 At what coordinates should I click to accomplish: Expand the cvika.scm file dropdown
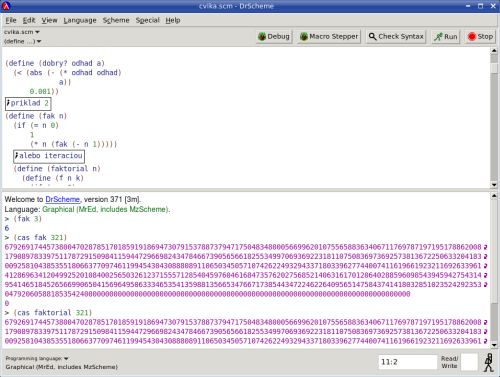[x=22, y=32]
